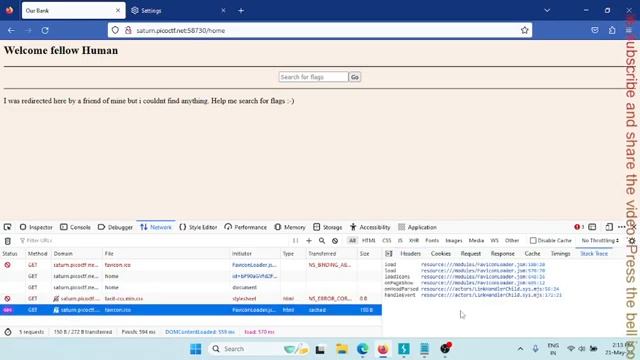Open File Explorer from taskbar
This screenshot has width=640, height=360.
(342, 349)
